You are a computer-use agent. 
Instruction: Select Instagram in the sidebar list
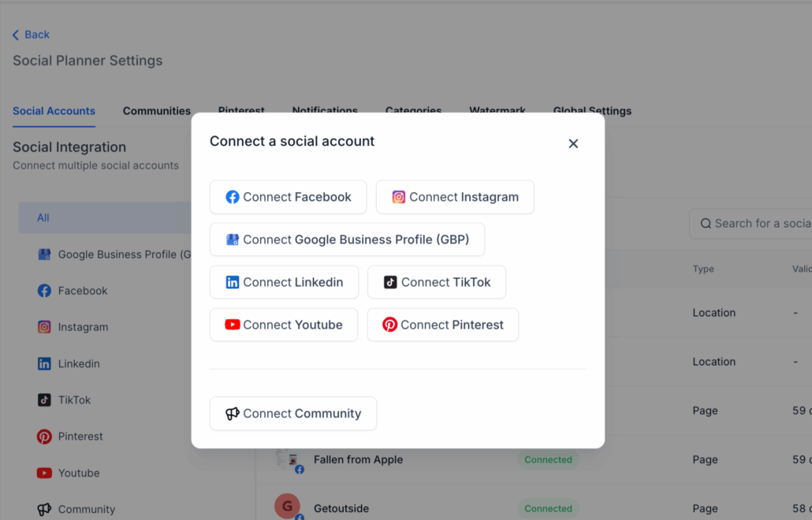tap(83, 327)
